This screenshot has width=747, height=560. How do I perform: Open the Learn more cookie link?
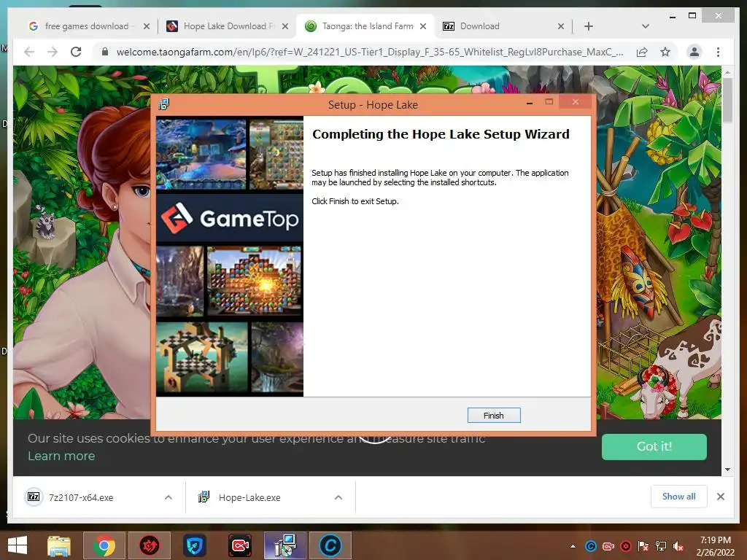[61, 456]
